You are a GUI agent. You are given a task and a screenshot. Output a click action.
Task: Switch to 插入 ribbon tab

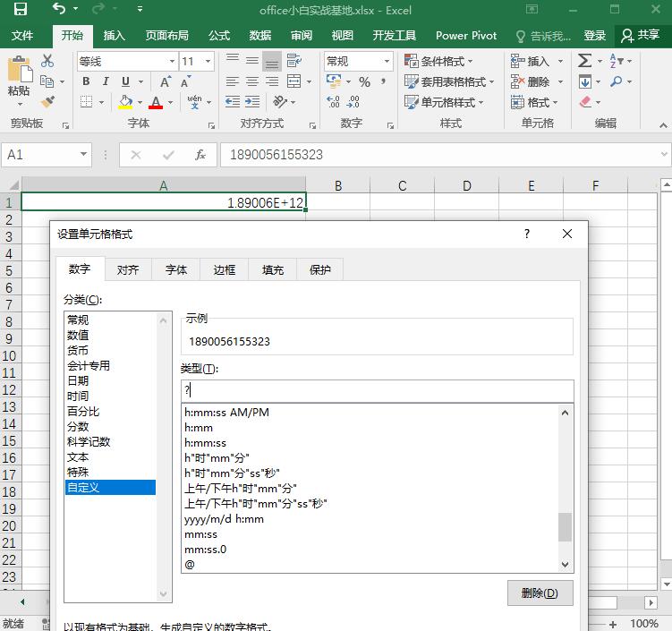pyautogui.click(x=114, y=35)
